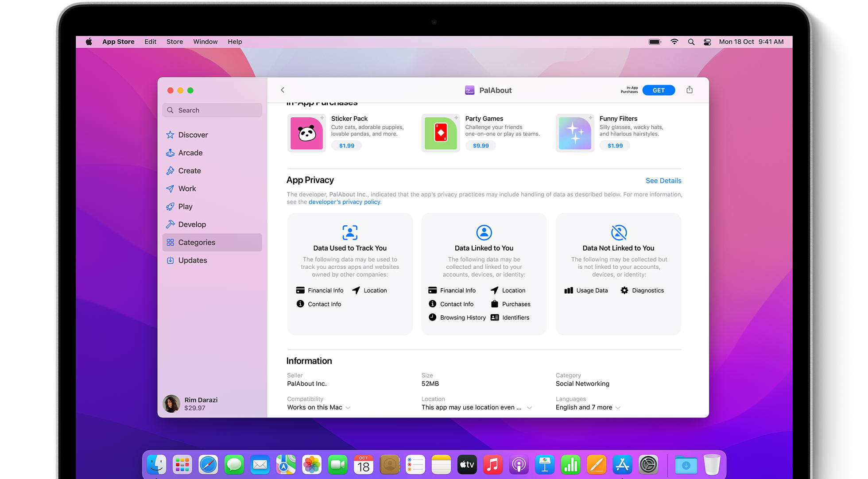Image resolution: width=868 pixels, height=479 pixels.
Task: Open the Store menu
Action: coord(174,42)
